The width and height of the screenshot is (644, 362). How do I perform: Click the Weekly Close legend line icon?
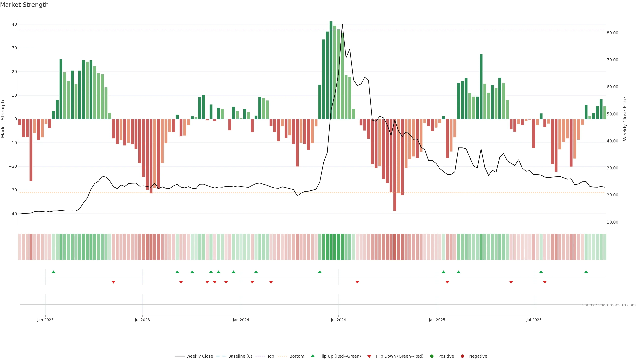pos(179,356)
